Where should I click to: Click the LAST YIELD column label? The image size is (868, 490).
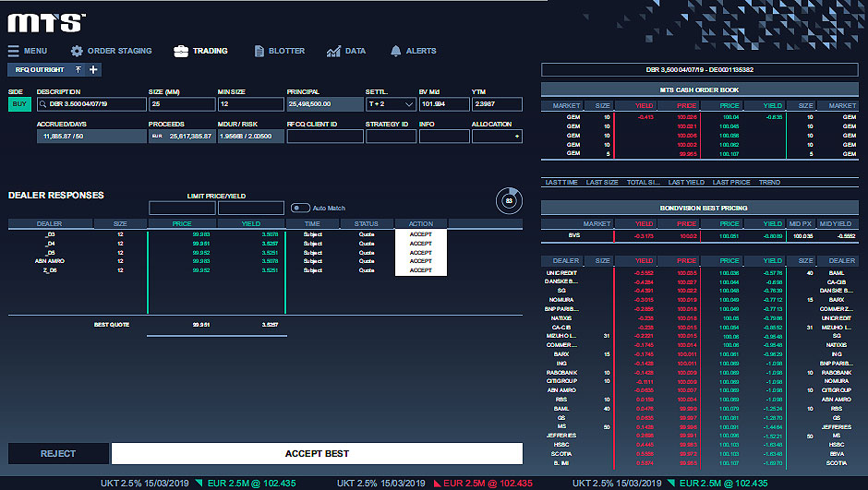(686, 183)
